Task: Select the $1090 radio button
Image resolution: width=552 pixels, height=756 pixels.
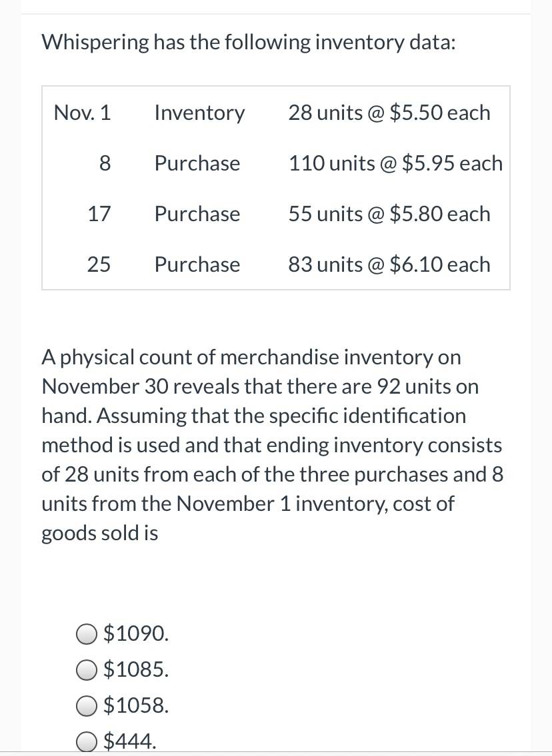Action: pyautogui.click(x=87, y=634)
